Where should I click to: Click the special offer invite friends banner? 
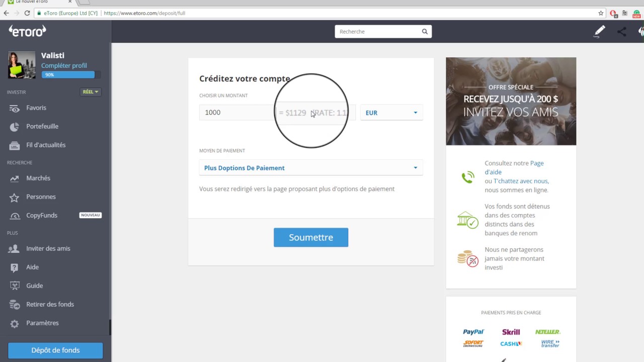[511, 101]
